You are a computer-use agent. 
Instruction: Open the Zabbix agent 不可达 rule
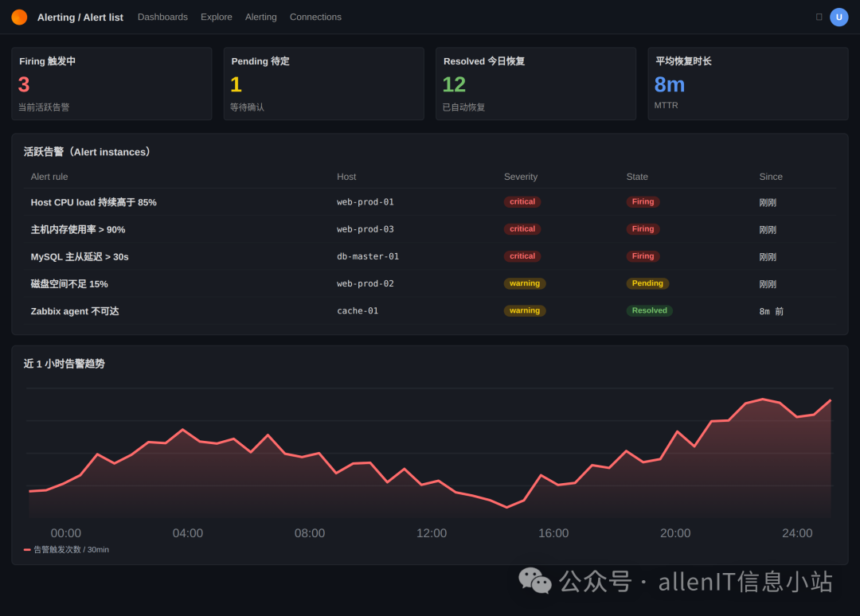pyautogui.click(x=75, y=311)
